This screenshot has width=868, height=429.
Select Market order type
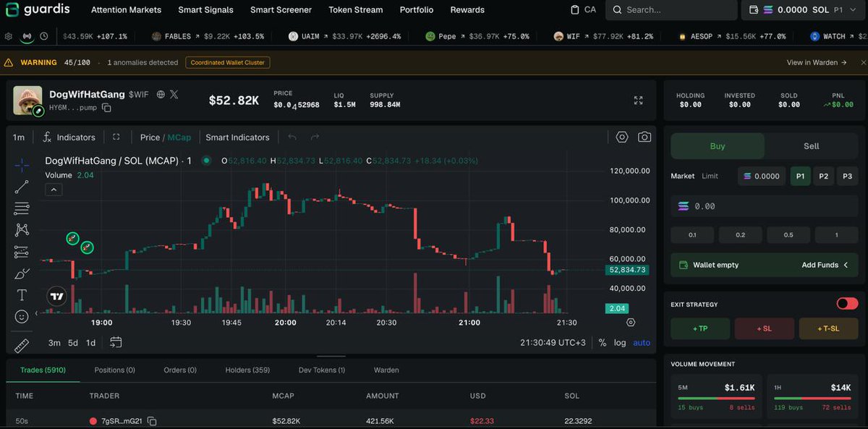pos(683,176)
